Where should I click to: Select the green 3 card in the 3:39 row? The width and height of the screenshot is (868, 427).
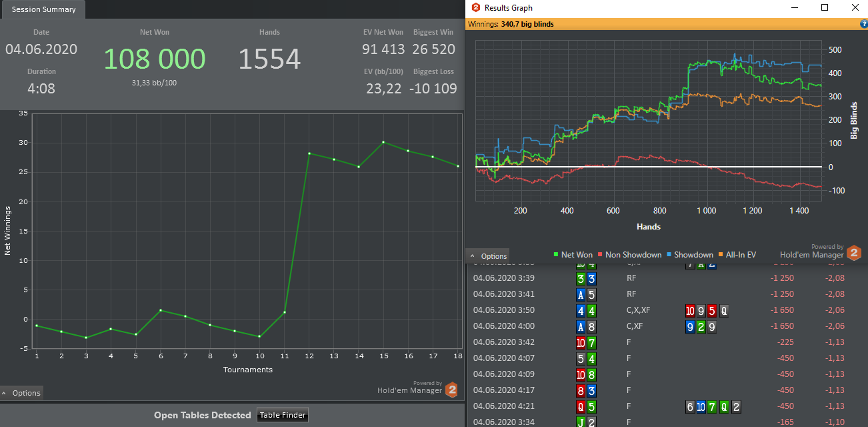(581, 278)
